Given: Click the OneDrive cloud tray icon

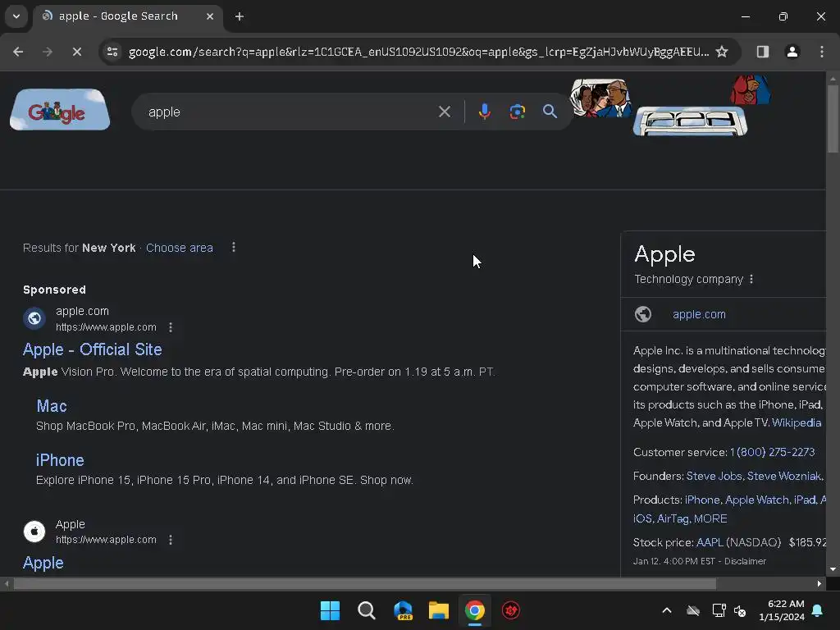Looking at the screenshot, I should 693,610.
